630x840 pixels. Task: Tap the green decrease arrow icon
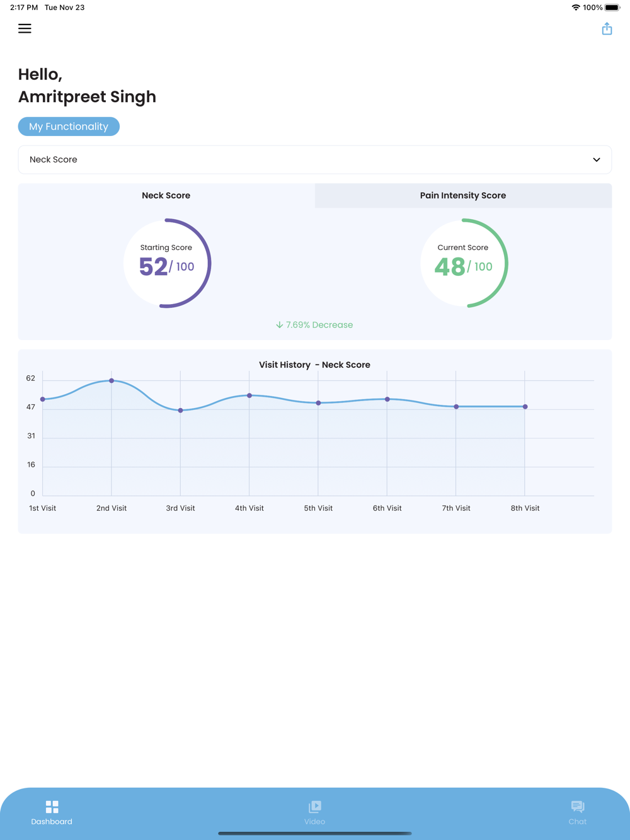tap(279, 325)
